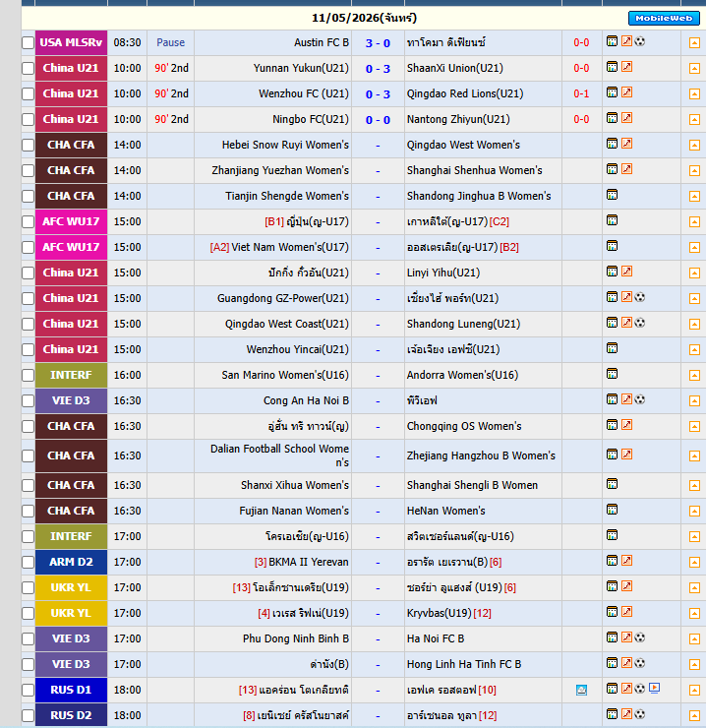
Task: Click orange up-arrow on Ha Noi FC B row
Action: (x=694, y=639)
